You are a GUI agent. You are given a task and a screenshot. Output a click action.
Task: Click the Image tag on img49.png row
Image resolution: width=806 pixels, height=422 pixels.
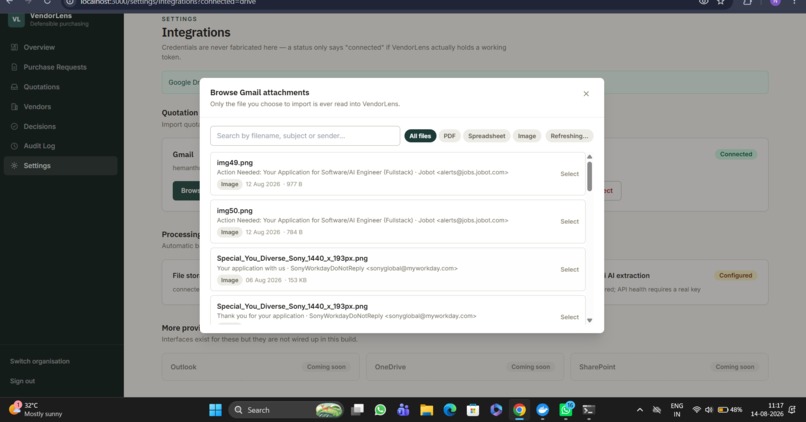pos(229,184)
